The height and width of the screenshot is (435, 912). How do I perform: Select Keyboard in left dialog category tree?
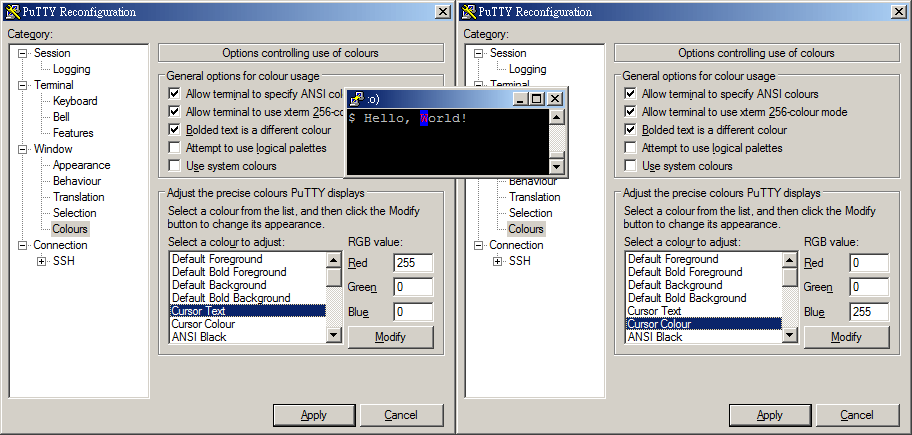click(75, 101)
